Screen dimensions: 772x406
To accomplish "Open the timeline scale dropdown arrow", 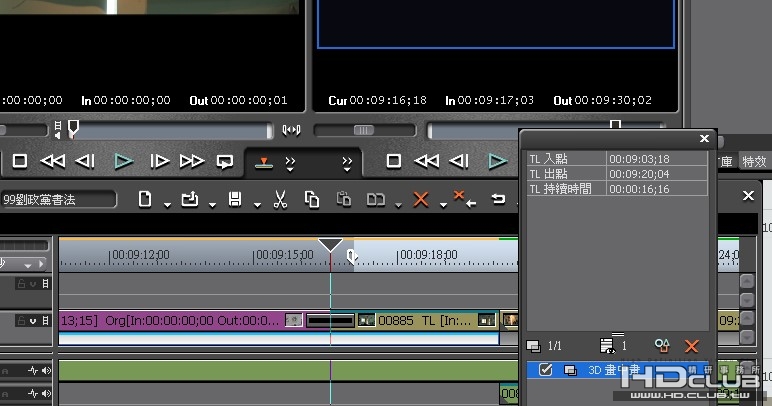I will click(x=28, y=265).
